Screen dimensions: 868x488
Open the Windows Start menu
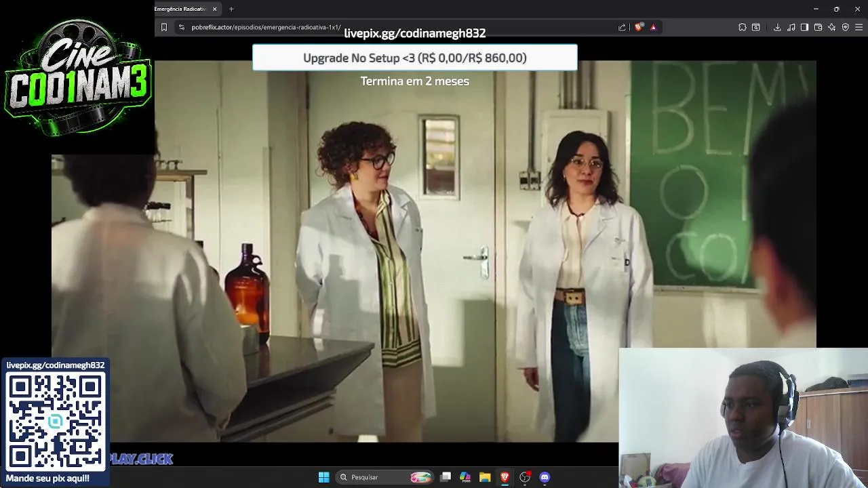[323, 477]
